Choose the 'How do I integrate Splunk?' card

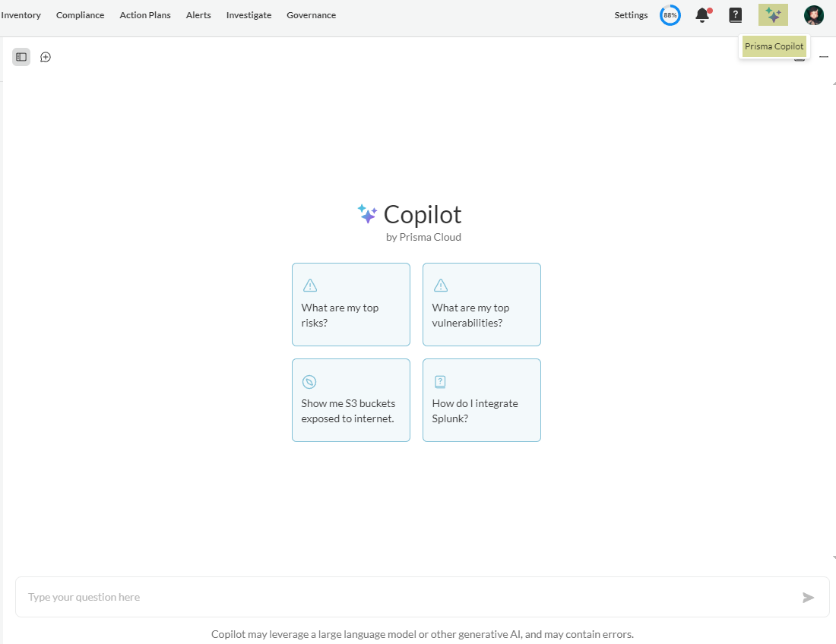click(x=481, y=400)
